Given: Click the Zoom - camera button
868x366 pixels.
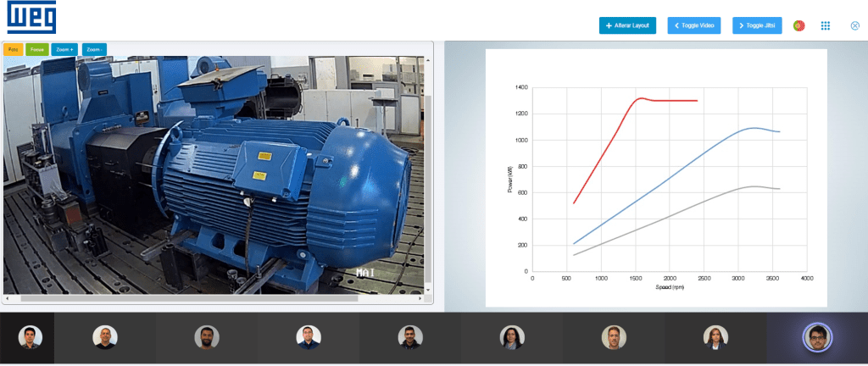Looking at the screenshot, I should coord(94,50).
